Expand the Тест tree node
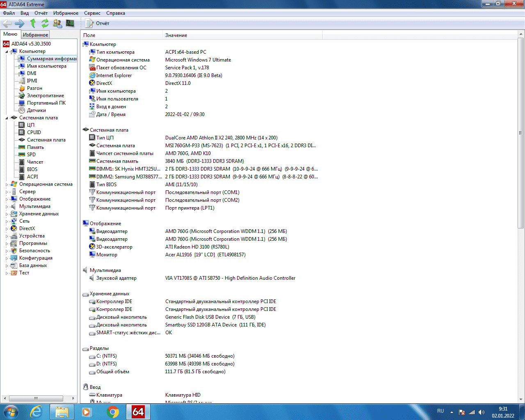This screenshot has width=525, height=420. [7, 273]
